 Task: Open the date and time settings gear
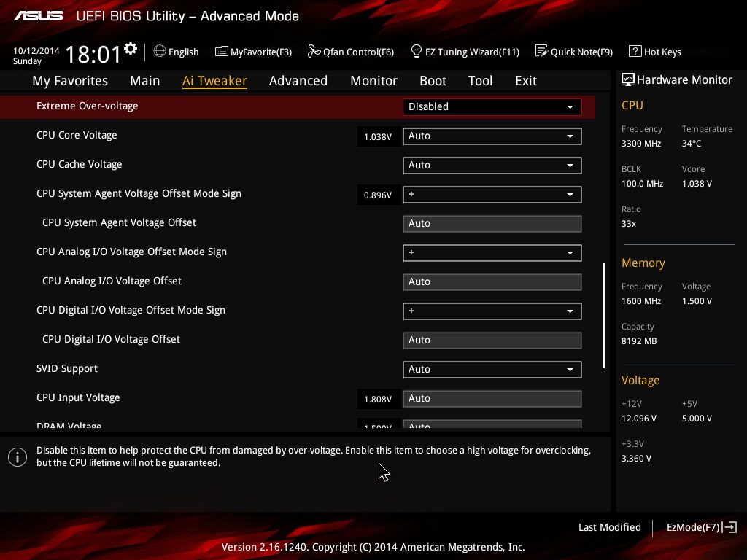tap(131, 49)
